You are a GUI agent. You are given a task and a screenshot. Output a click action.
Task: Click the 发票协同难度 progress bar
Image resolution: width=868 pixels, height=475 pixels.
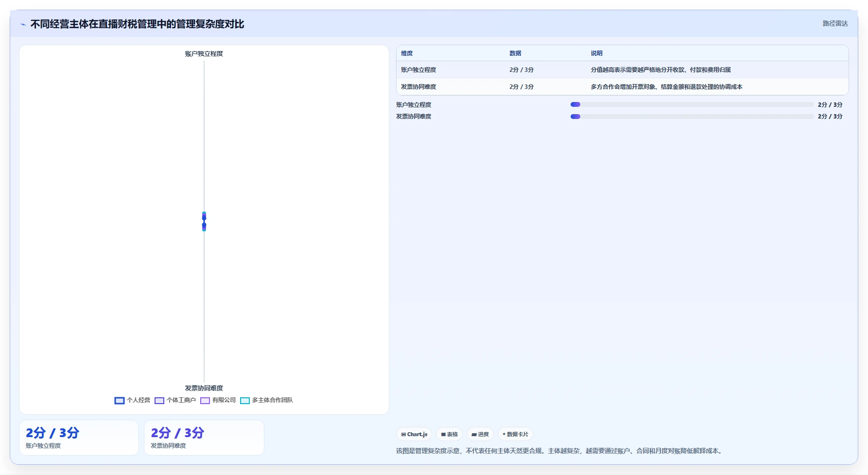[x=692, y=117]
